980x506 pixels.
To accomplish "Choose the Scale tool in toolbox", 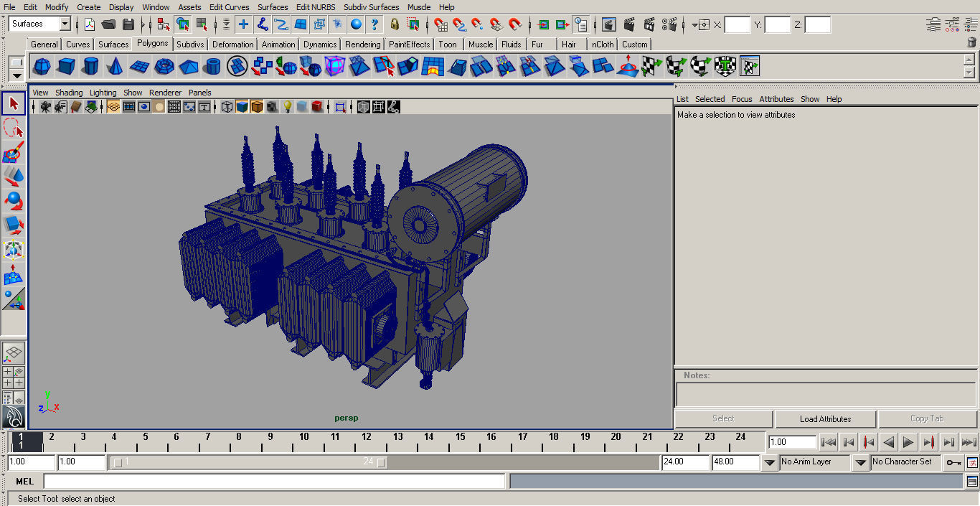I will [x=14, y=225].
